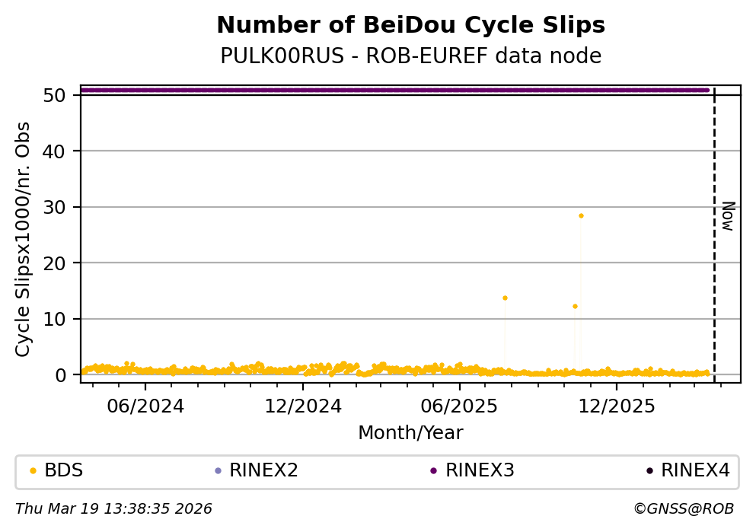
Task: Click the dark RINEX4 legend marker
Action: [x=649, y=470]
